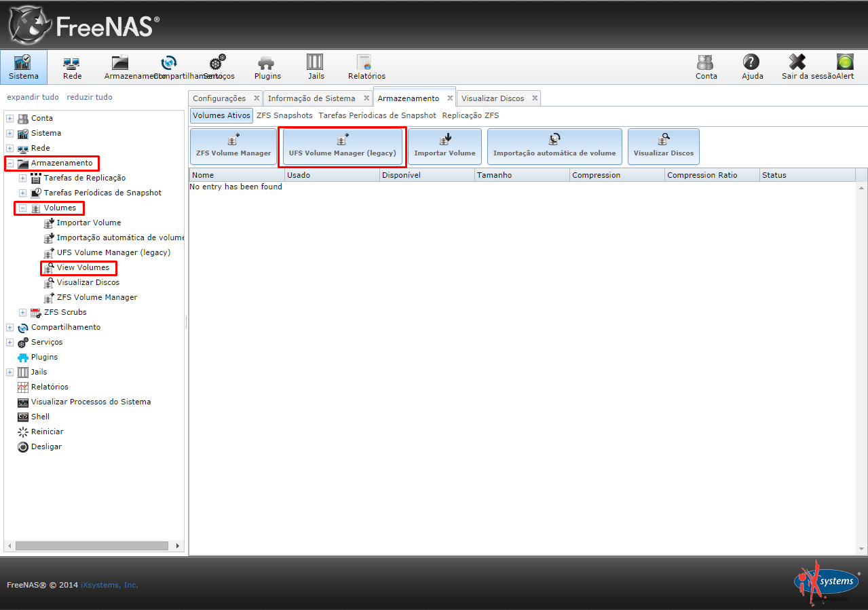Open the Conta account icon at top right

tap(706, 62)
